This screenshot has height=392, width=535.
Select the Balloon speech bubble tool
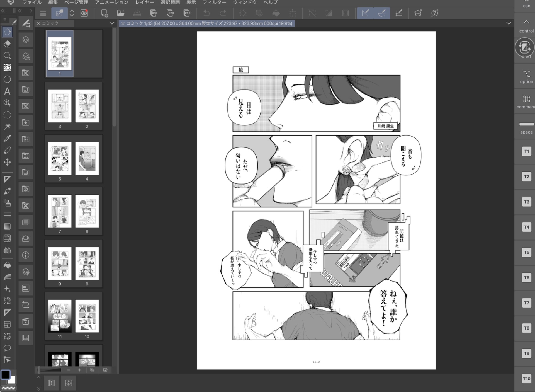pyautogui.click(x=7, y=348)
